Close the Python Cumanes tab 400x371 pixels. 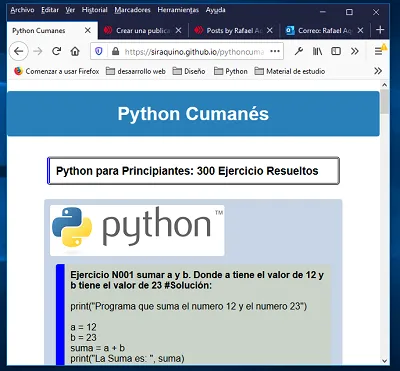point(88,30)
